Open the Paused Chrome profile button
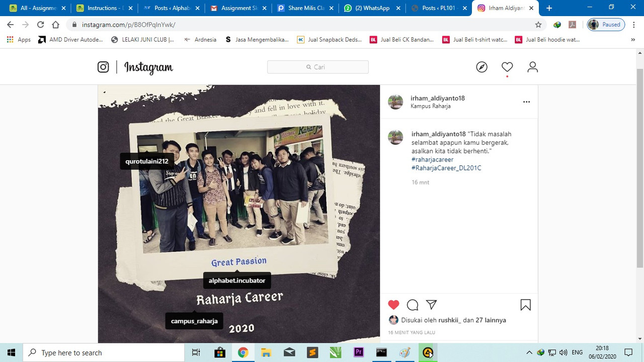 [x=606, y=25]
